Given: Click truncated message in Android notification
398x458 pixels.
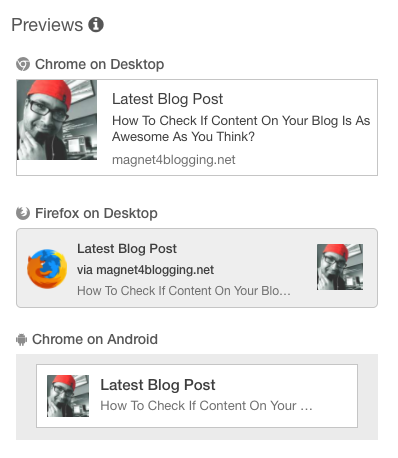Looking at the screenshot, I should [x=206, y=406].
